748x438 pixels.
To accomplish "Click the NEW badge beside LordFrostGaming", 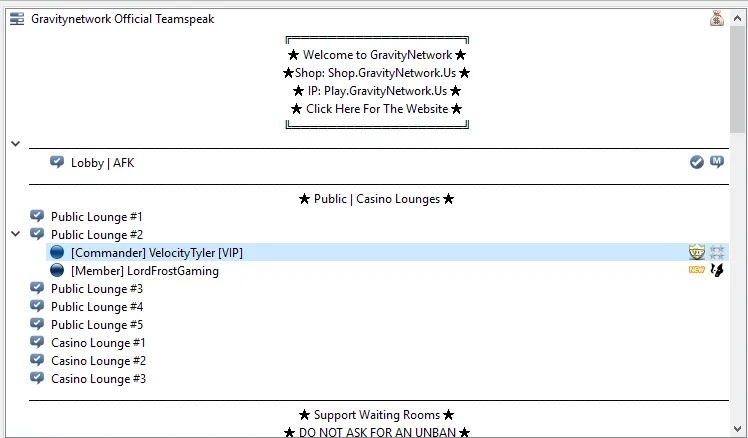I will point(697,270).
